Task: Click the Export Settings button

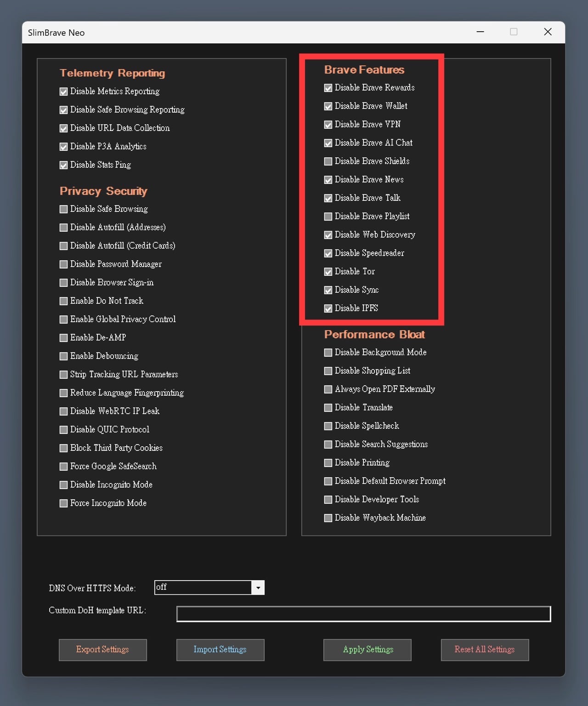Action: [102, 649]
